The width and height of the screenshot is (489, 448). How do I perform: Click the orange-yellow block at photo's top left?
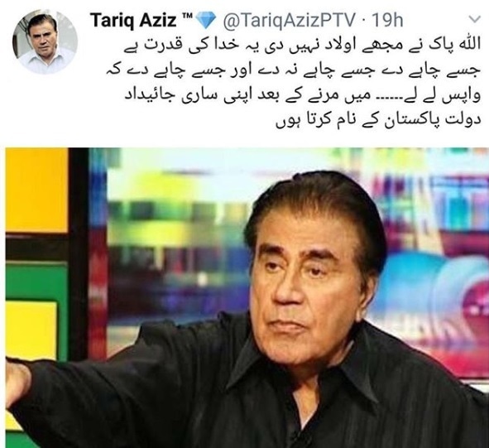(36, 190)
